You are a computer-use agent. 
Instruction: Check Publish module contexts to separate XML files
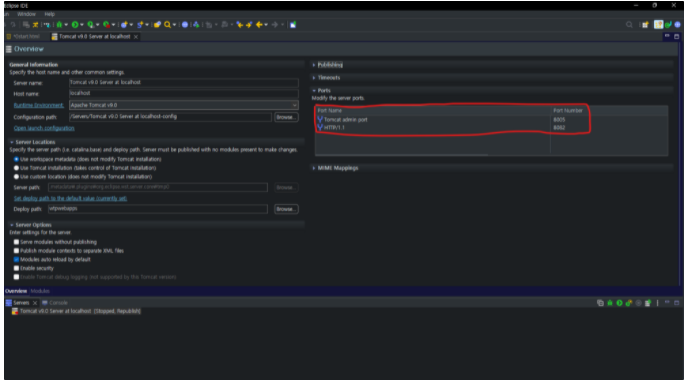click(16, 251)
